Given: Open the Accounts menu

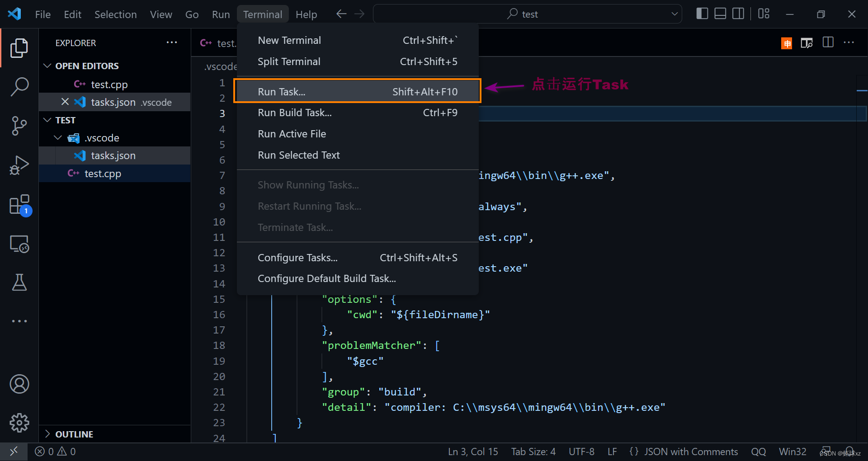Looking at the screenshot, I should (x=19, y=384).
